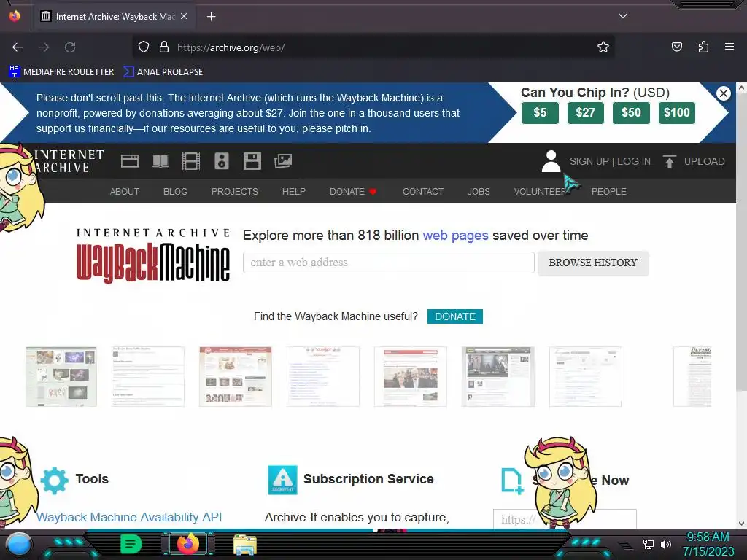Click the Wayback Machine logo
This screenshot has width=747, height=560.
coord(153,256)
